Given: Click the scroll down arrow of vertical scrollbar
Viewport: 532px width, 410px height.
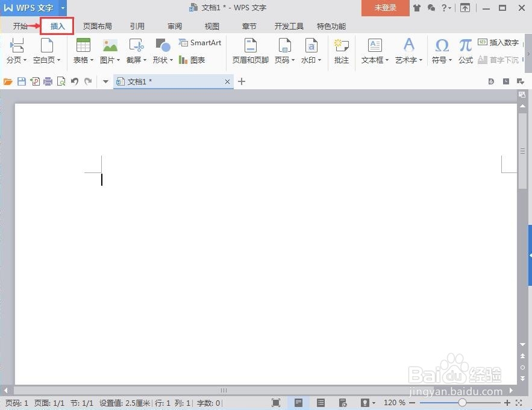Looking at the screenshot, I should click(522, 344).
